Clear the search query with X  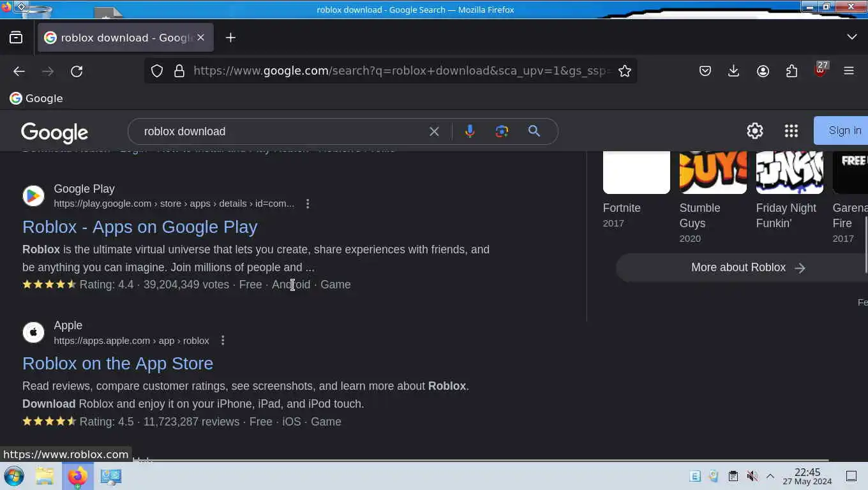click(434, 131)
